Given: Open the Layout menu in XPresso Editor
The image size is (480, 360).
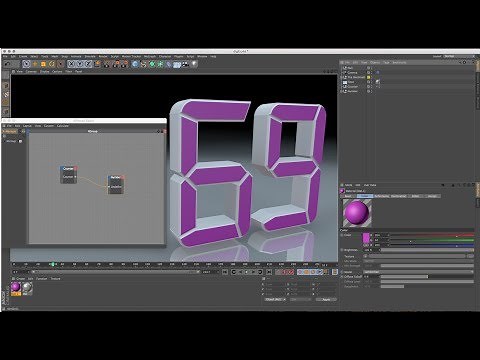Looking at the screenshot, I should [27, 126].
